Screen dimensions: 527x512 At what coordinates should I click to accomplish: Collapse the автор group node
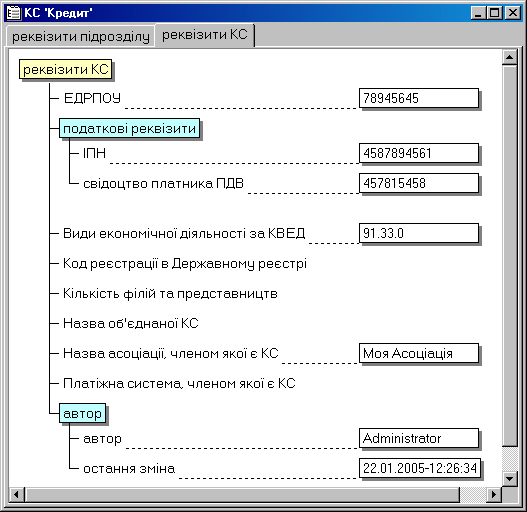pos(82,413)
